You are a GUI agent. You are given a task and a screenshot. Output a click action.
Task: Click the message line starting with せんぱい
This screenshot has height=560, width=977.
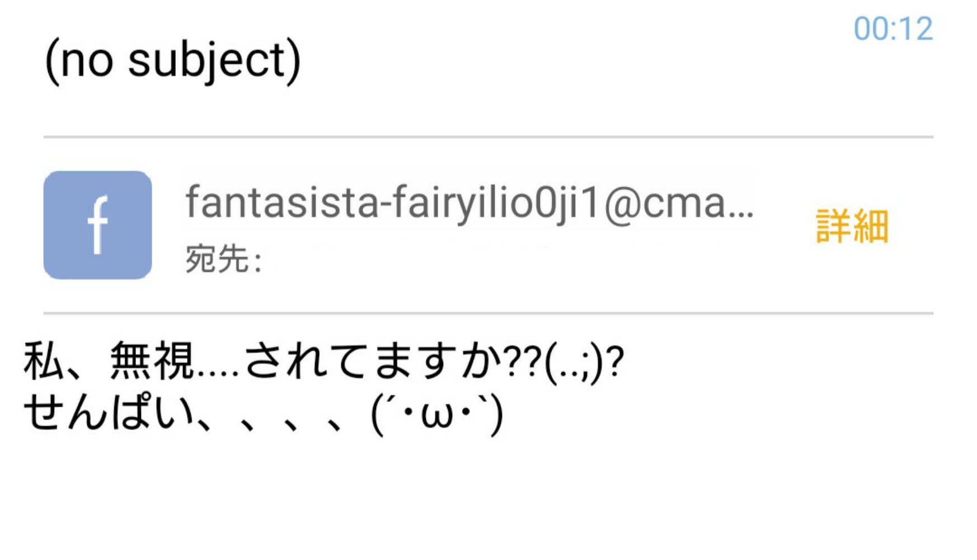264,414
